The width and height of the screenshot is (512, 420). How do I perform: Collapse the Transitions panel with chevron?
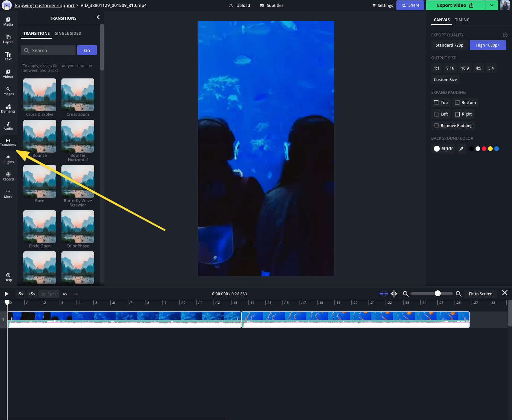point(98,17)
